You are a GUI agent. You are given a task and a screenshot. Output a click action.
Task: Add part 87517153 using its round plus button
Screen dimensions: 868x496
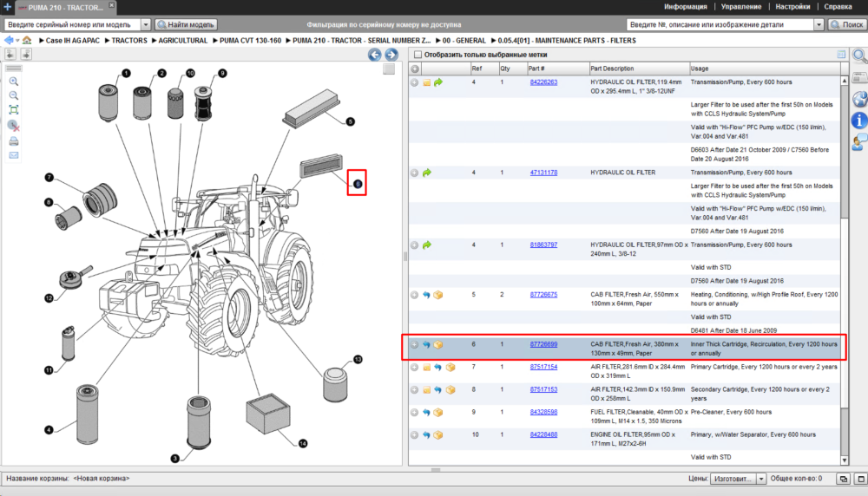415,390
